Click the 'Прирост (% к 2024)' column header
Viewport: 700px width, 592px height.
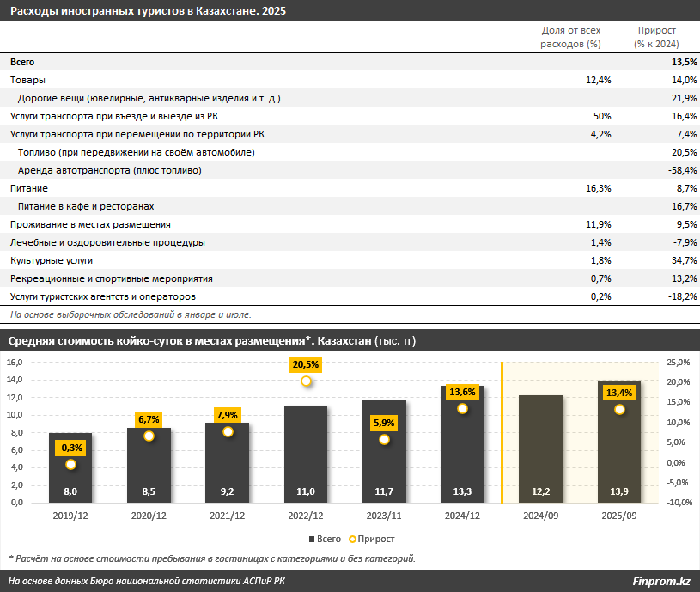click(x=656, y=37)
